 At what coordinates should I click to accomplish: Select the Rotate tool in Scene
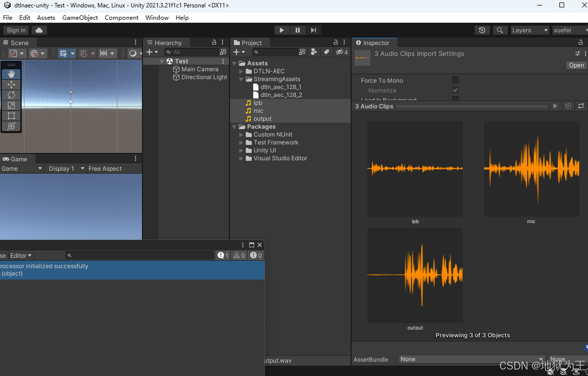tap(11, 95)
